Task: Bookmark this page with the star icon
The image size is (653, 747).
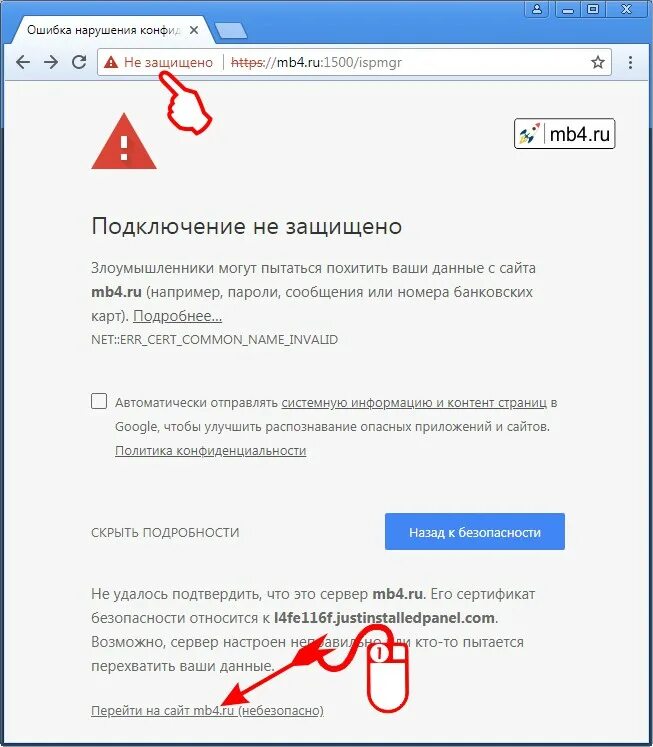Action: [x=598, y=62]
